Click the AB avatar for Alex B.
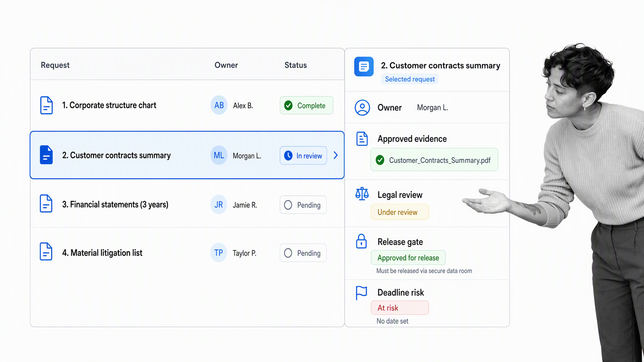This screenshot has width=644, height=362. [x=219, y=105]
